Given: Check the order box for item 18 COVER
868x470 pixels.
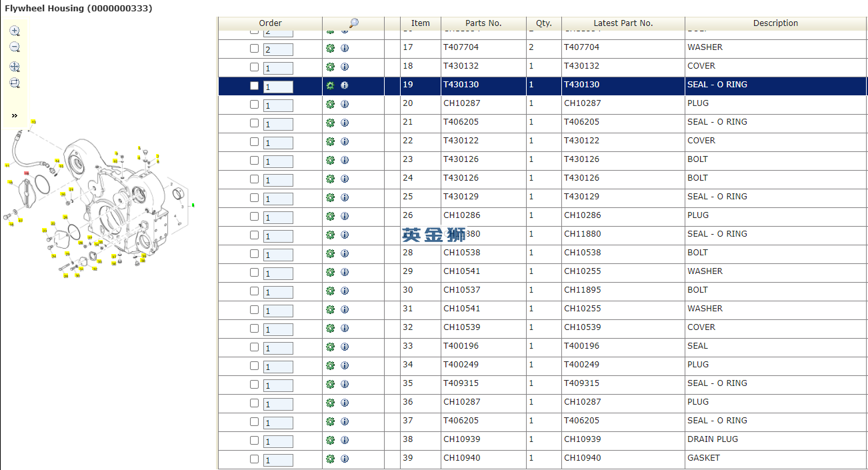Looking at the screenshot, I should click(x=254, y=67).
